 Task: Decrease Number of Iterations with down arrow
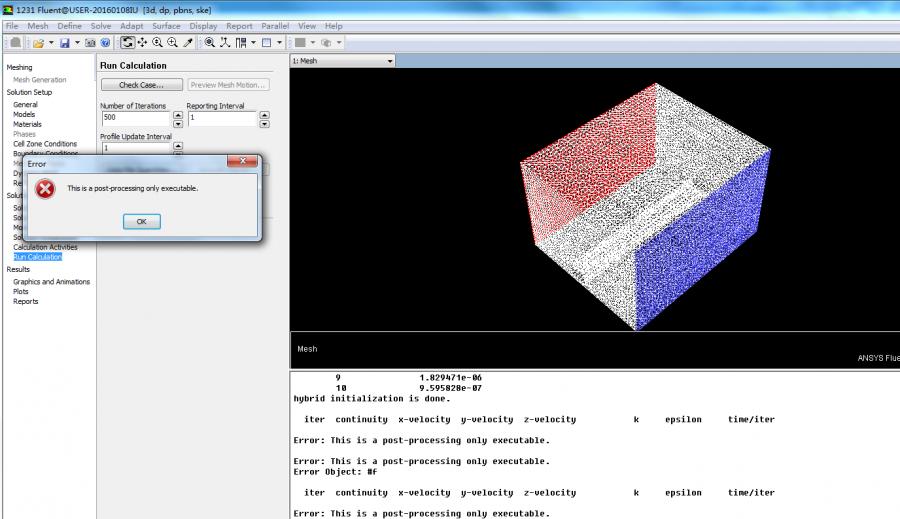point(178,123)
